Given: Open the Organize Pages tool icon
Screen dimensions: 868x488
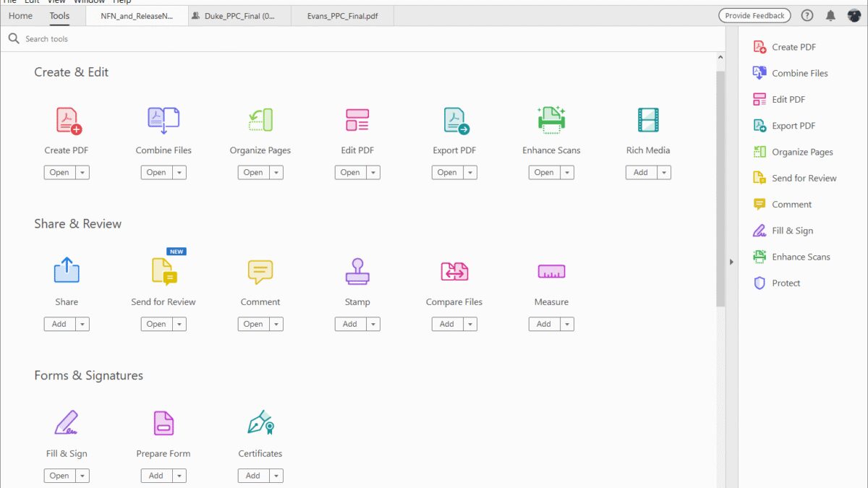Looking at the screenshot, I should (260, 120).
